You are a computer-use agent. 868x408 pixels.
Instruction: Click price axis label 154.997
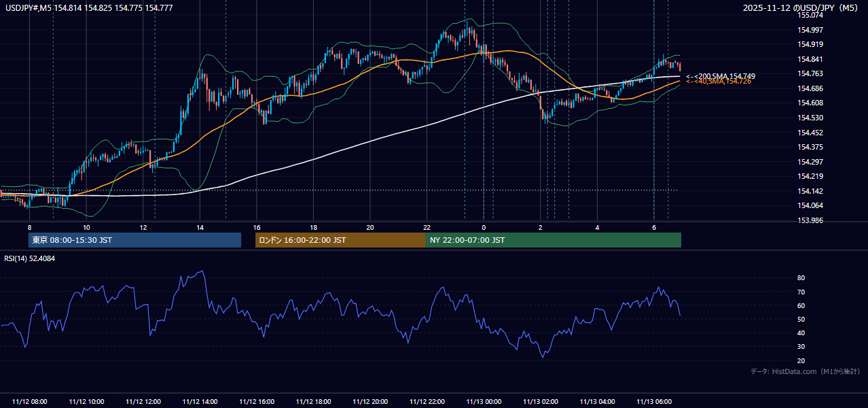[810, 30]
